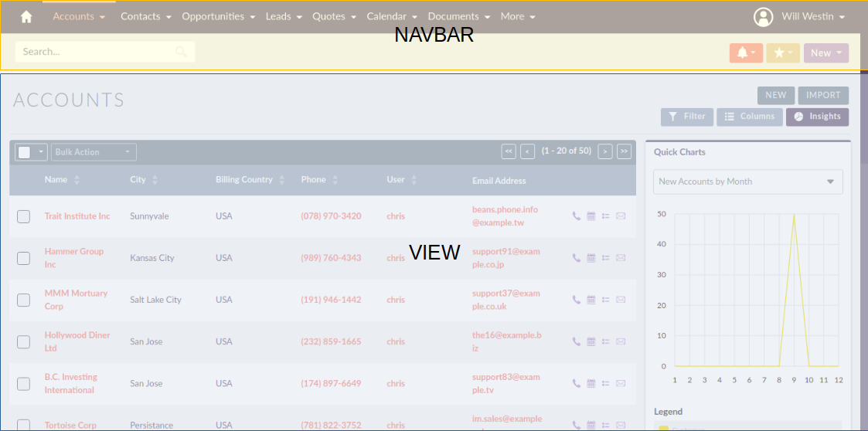Open the MMM Mortuary Corp account
The image size is (868, 431).
tap(76, 300)
